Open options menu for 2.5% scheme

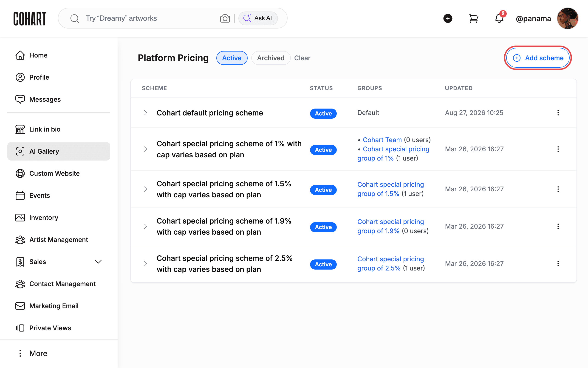coord(558,264)
